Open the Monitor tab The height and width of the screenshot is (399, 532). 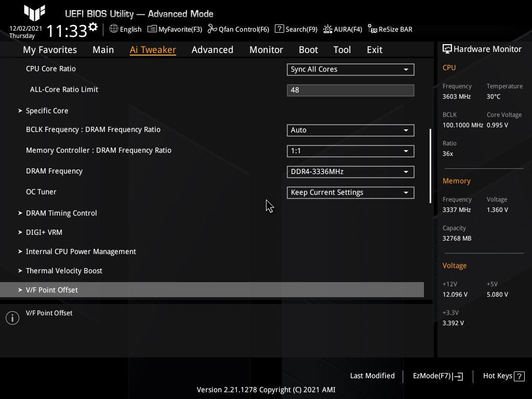266,50
